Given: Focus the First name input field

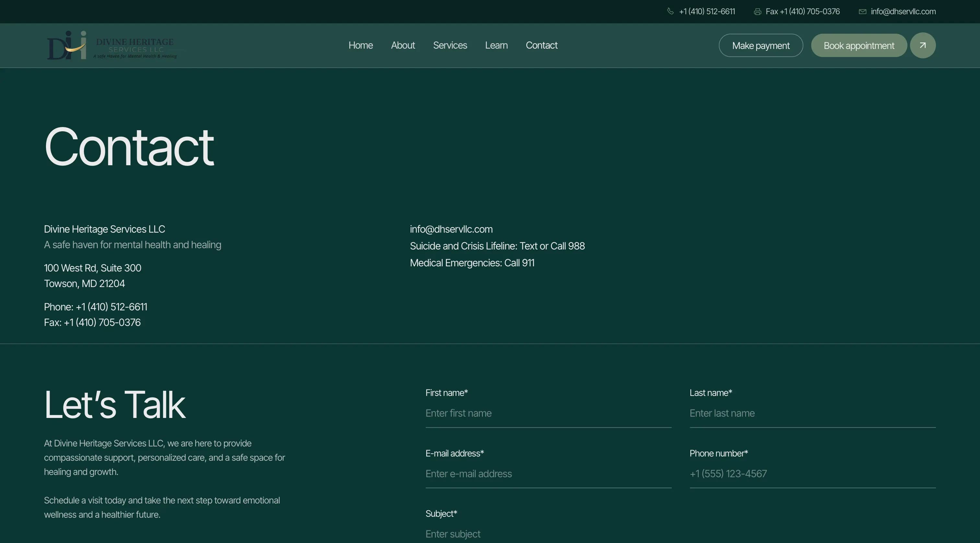Looking at the screenshot, I should pos(548,413).
